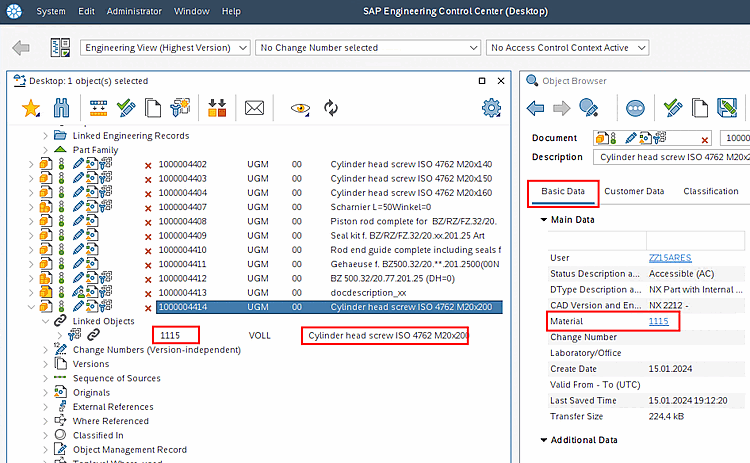
Task: Click the orange import-export arrows icon
Action: (x=217, y=108)
